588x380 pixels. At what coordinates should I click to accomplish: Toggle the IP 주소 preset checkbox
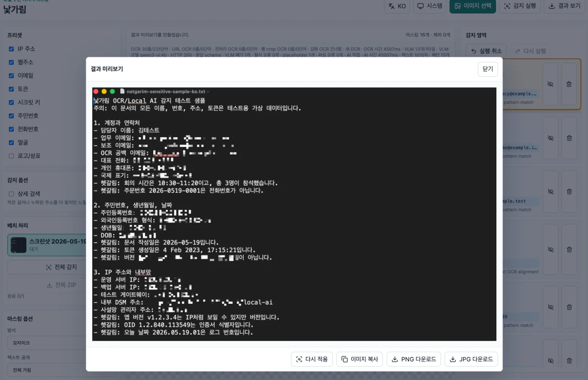11,49
